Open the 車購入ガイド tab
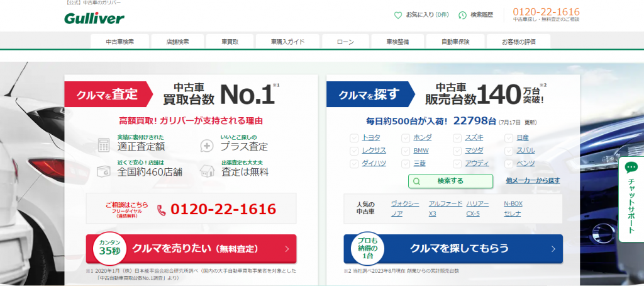 pyautogui.click(x=287, y=42)
